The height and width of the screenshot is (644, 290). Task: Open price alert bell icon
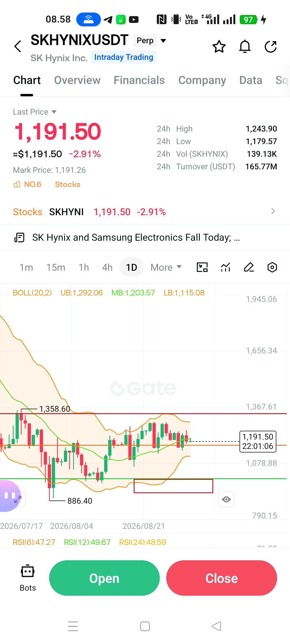(245, 47)
